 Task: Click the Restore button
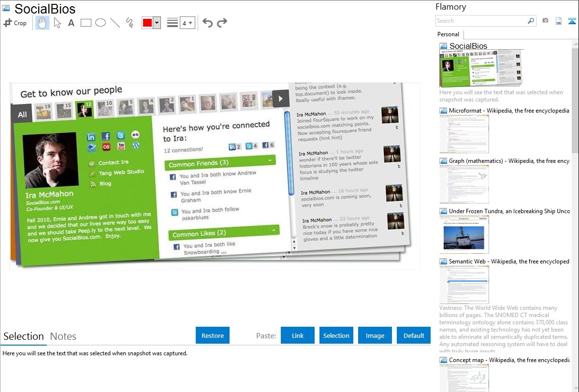point(213,335)
